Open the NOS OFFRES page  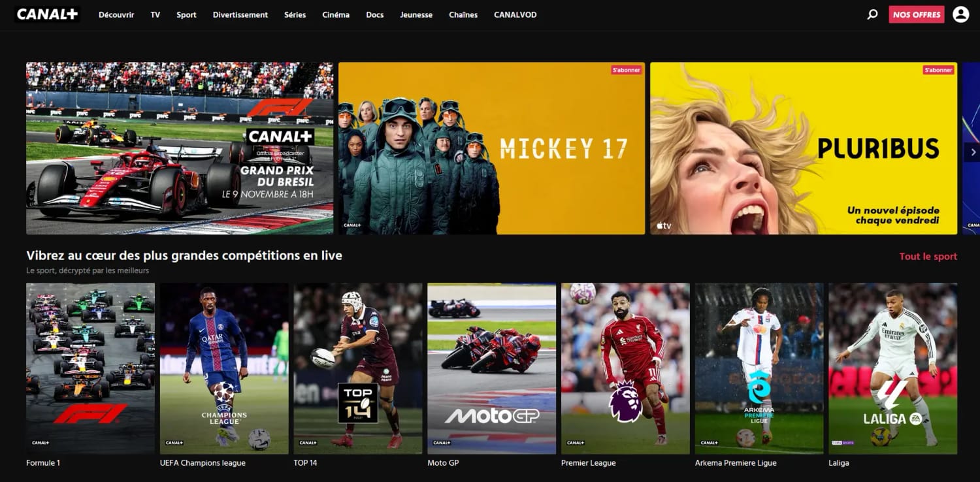[916, 13]
